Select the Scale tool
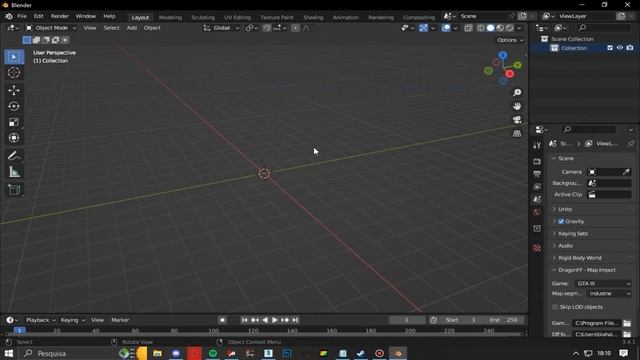Viewport: 640px width, 360px height. [x=14, y=122]
